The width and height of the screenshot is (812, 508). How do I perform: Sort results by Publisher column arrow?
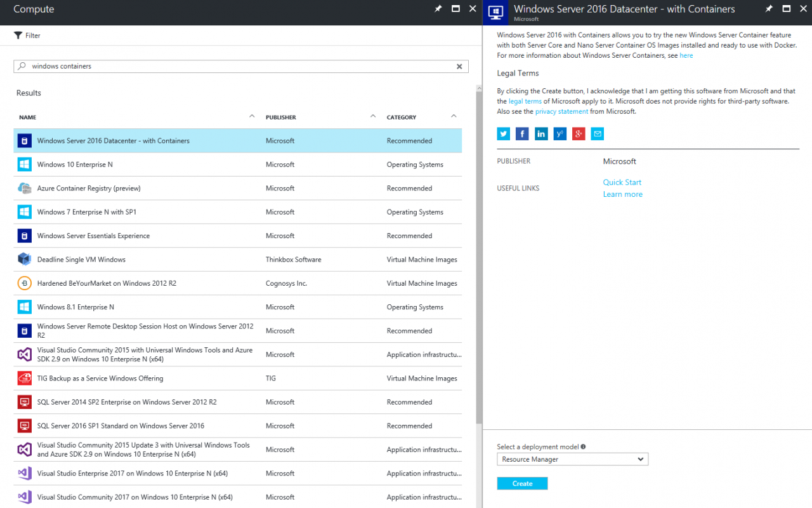click(x=373, y=116)
